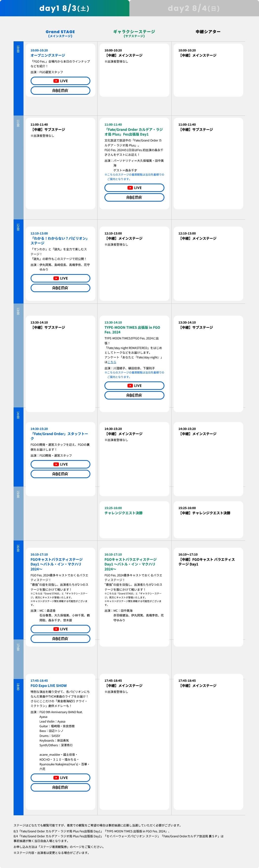The image size is (259, 868).
Task: Click the 10:00 time marker
Action: [18, 49]
